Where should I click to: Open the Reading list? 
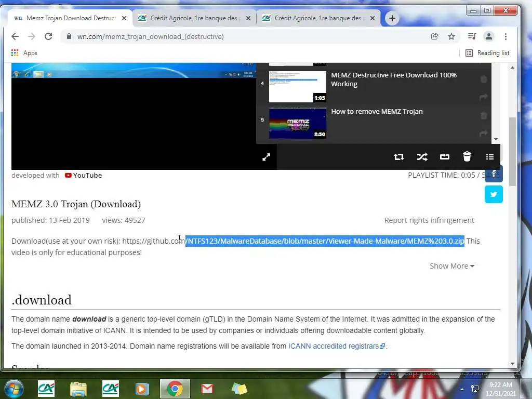[487, 53]
